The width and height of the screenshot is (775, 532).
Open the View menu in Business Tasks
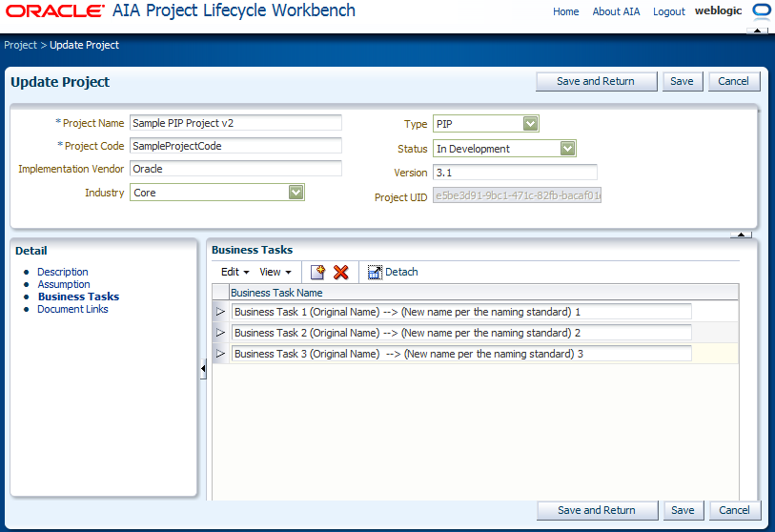275,272
